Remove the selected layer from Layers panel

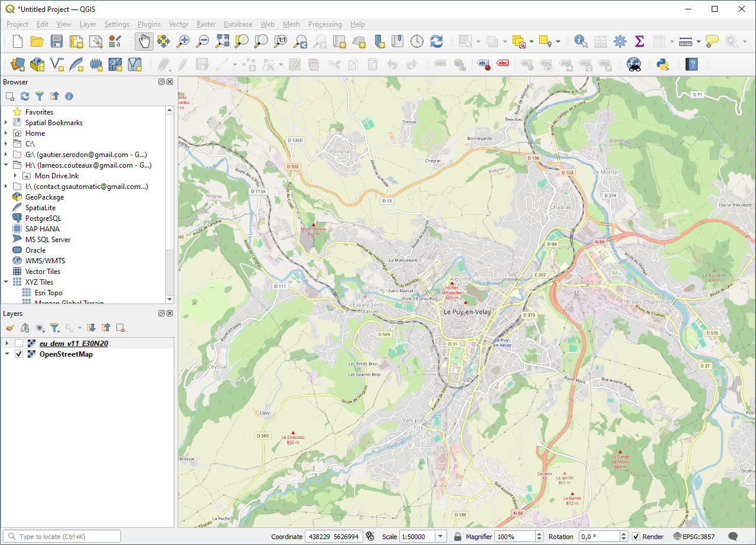(x=120, y=327)
